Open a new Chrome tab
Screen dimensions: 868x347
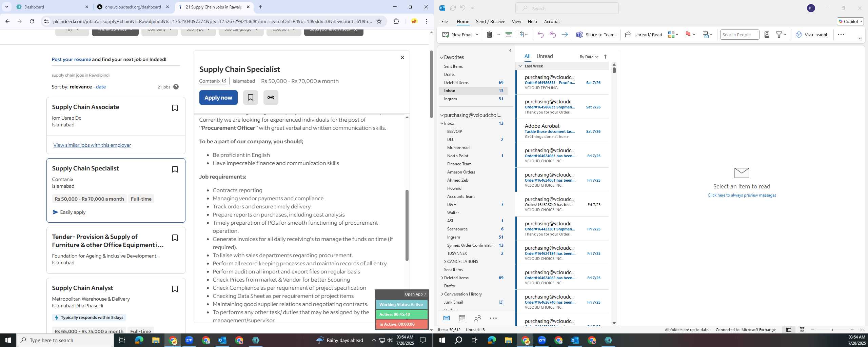[260, 7]
